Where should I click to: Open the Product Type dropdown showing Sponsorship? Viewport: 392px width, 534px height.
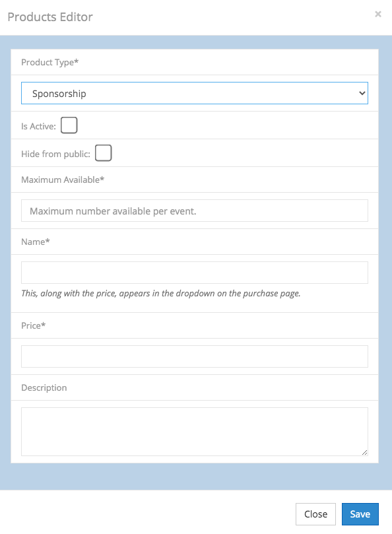pos(195,93)
